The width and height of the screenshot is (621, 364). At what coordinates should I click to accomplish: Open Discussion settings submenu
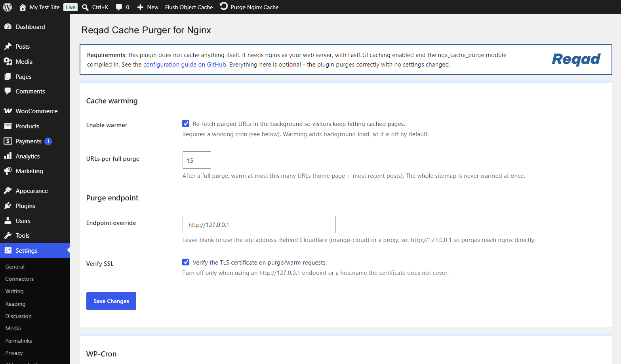tap(18, 316)
